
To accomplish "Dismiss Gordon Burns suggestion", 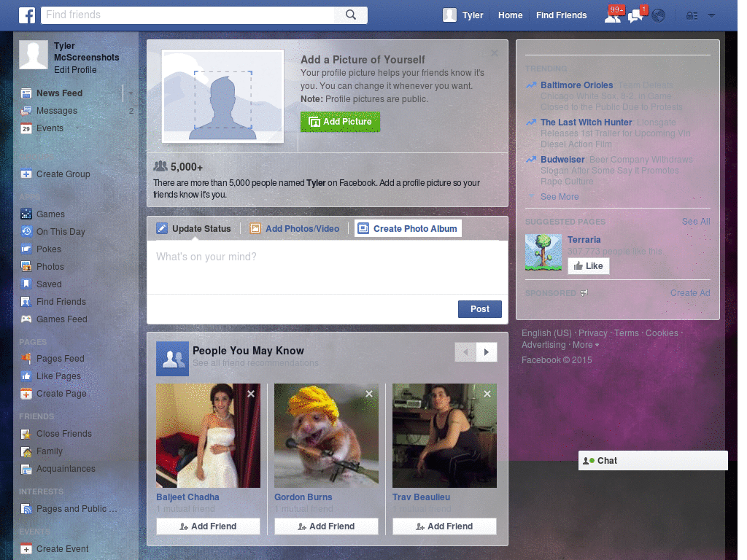I will click(369, 394).
